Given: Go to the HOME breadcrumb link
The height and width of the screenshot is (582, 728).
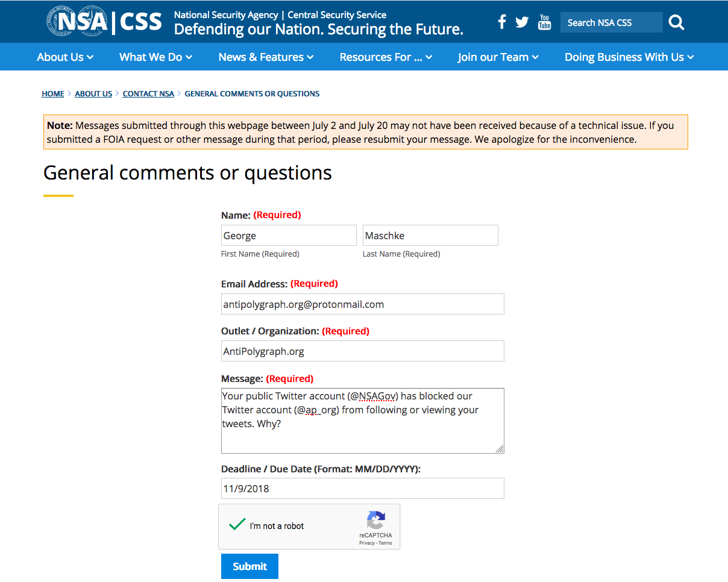Looking at the screenshot, I should coord(53,94).
